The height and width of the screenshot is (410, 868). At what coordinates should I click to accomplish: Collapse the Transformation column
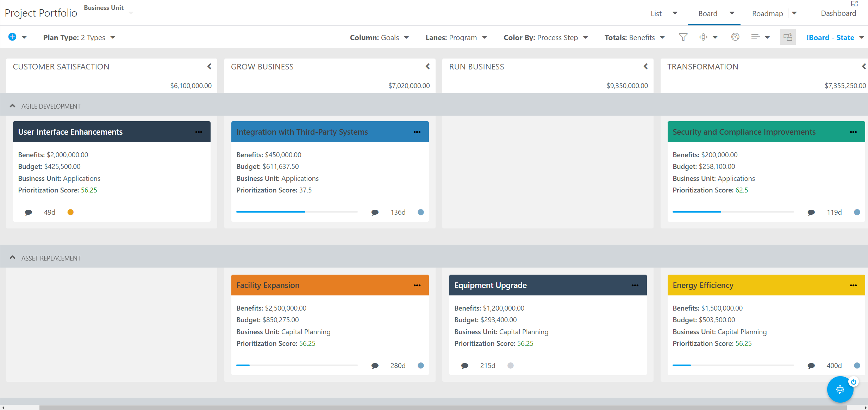[x=864, y=66]
